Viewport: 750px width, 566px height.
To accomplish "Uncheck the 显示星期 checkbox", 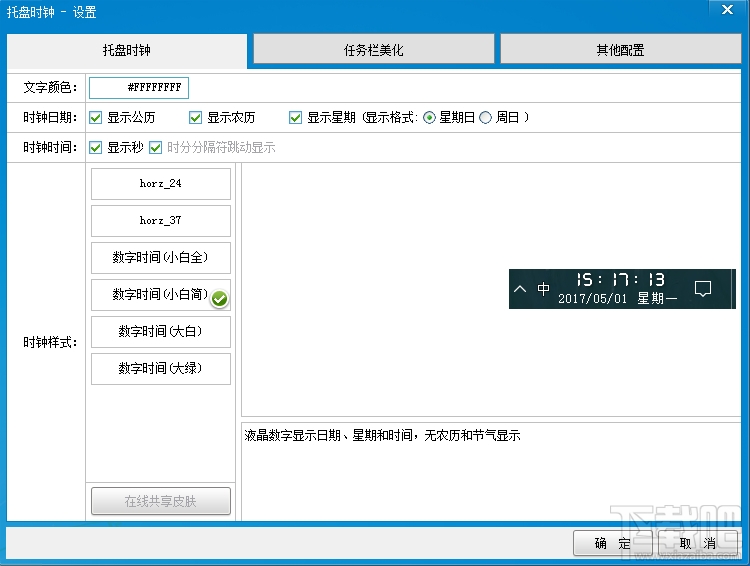I will (295, 118).
